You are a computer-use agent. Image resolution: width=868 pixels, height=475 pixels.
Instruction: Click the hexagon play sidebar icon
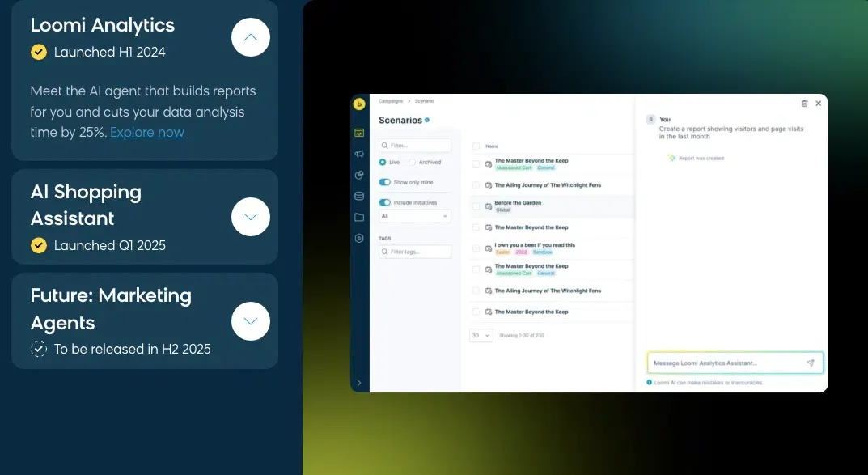tap(359, 238)
